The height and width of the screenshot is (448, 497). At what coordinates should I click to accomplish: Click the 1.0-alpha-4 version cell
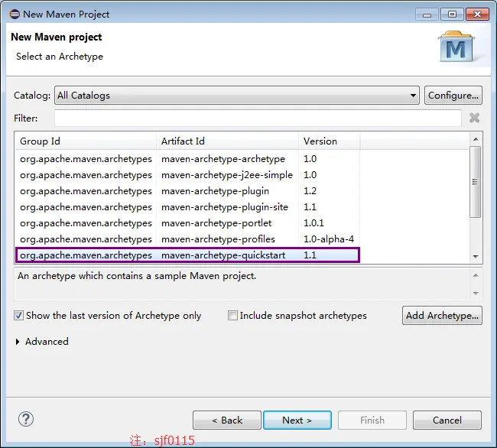[329, 239]
